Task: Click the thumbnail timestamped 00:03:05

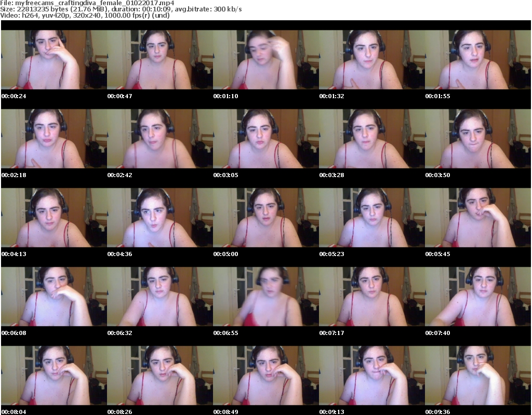Action: [x=266, y=139]
